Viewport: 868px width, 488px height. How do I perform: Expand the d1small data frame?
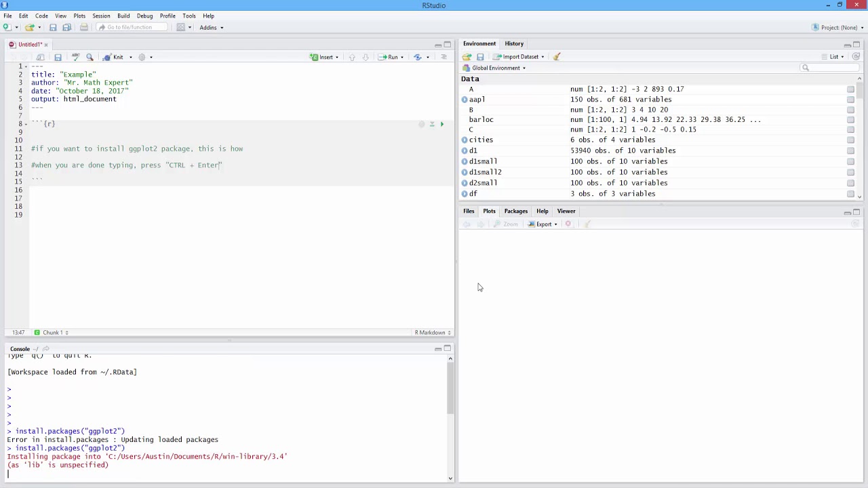point(465,161)
